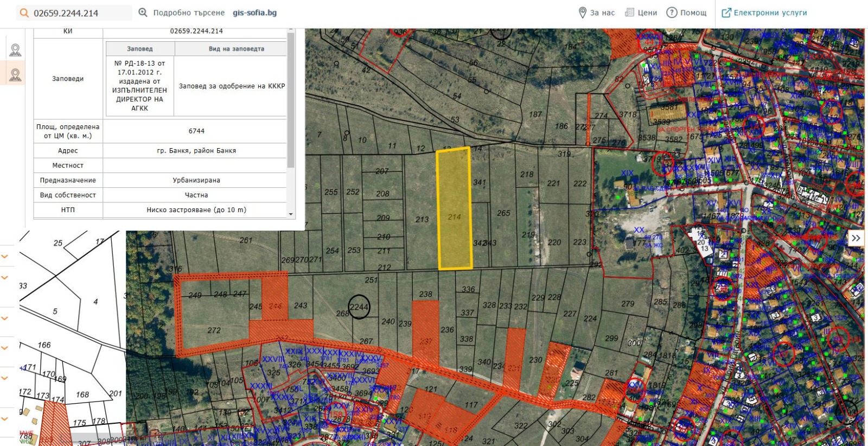This screenshot has height=446, width=868.
Task: Select the upper map pin sidebar icon
Action: click(15, 50)
